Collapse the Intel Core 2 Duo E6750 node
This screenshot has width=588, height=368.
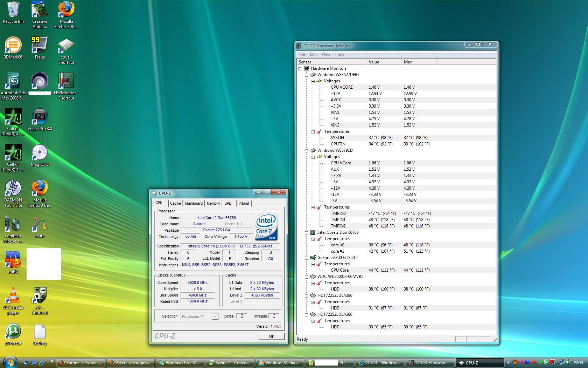307,232
